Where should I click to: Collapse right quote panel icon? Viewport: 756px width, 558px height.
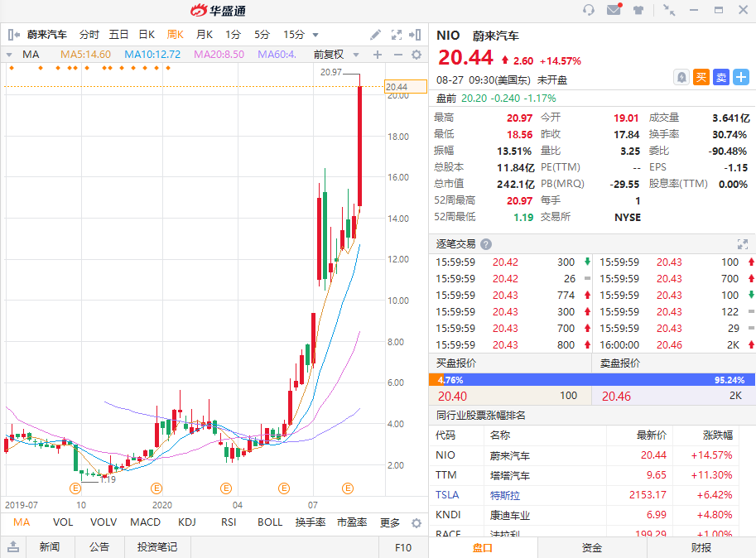(x=415, y=35)
